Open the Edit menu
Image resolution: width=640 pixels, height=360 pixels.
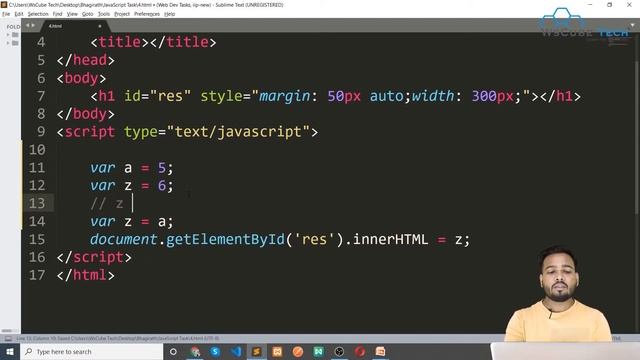tap(19, 14)
